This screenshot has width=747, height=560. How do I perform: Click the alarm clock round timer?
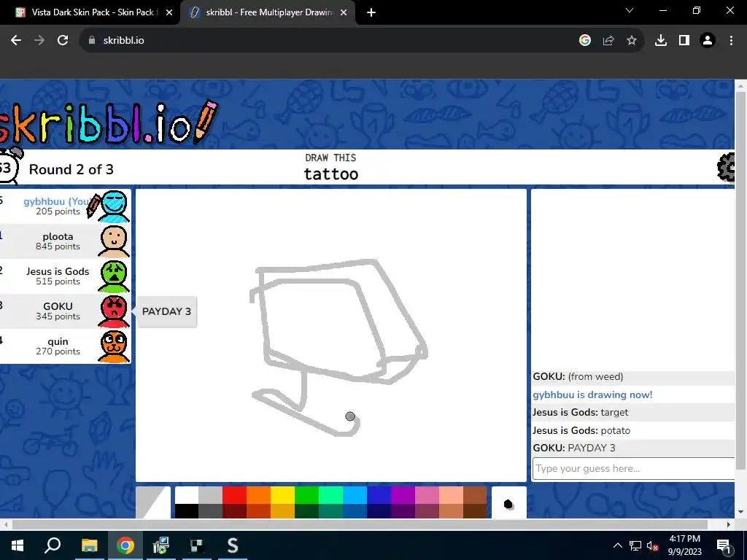pos(9,166)
